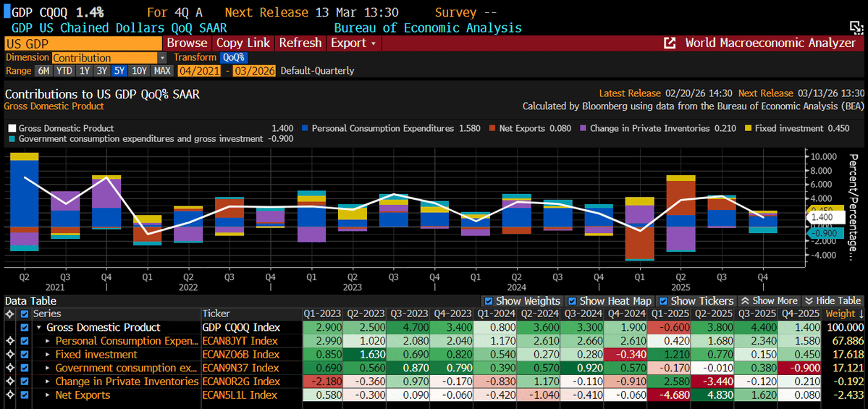Click the Refresh button
This screenshot has height=409, width=868.
300,43
